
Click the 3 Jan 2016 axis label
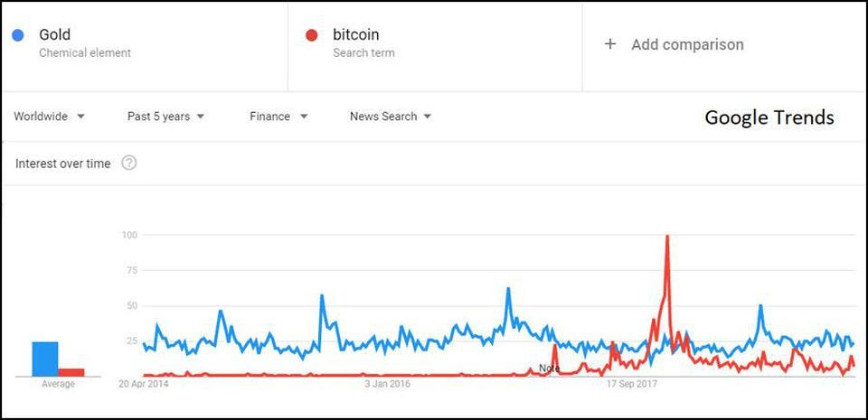click(x=388, y=384)
